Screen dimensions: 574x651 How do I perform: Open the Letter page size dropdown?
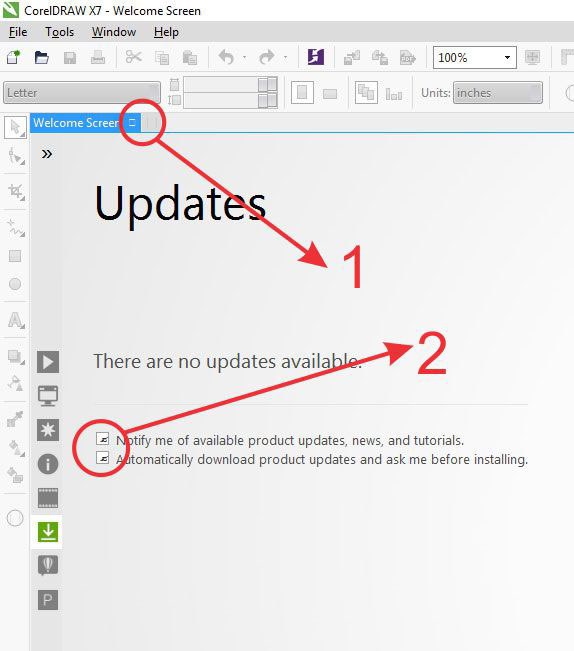point(82,93)
